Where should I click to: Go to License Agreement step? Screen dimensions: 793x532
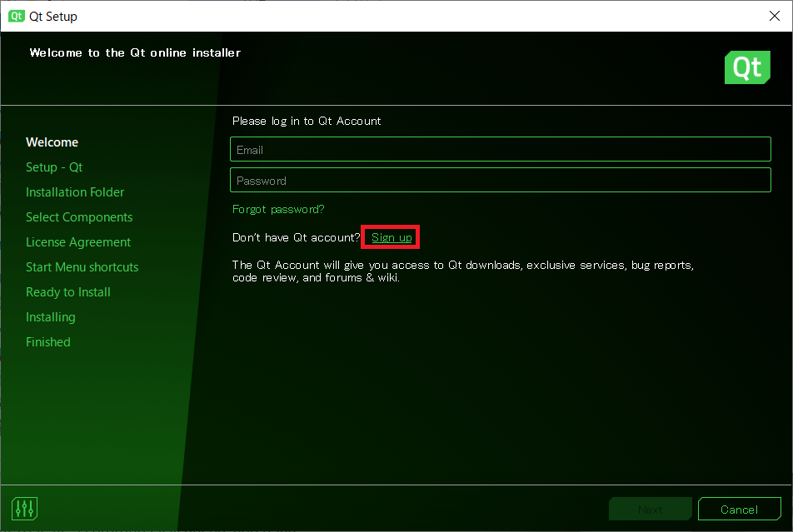point(78,242)
